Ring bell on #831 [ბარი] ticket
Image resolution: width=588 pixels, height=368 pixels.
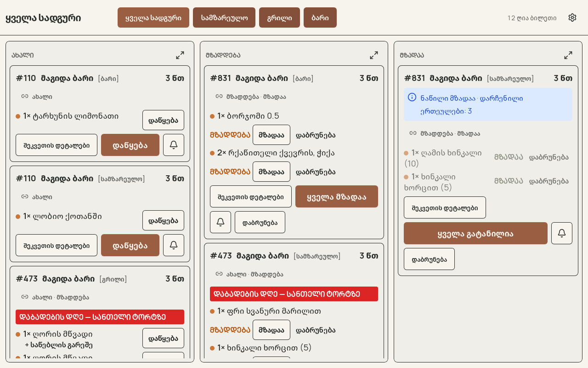[x=220, y=222]
